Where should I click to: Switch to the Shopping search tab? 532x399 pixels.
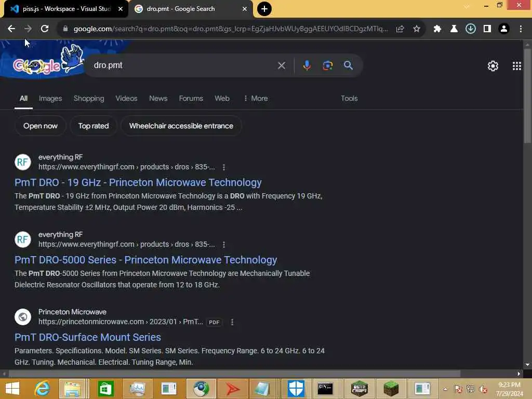click(x=89, y=98)
